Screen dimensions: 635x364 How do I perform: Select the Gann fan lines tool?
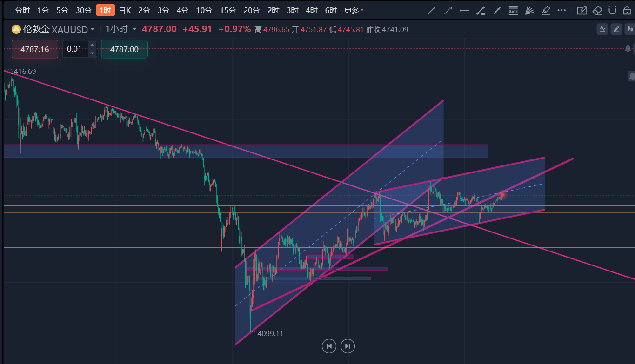tap(529, 10)
